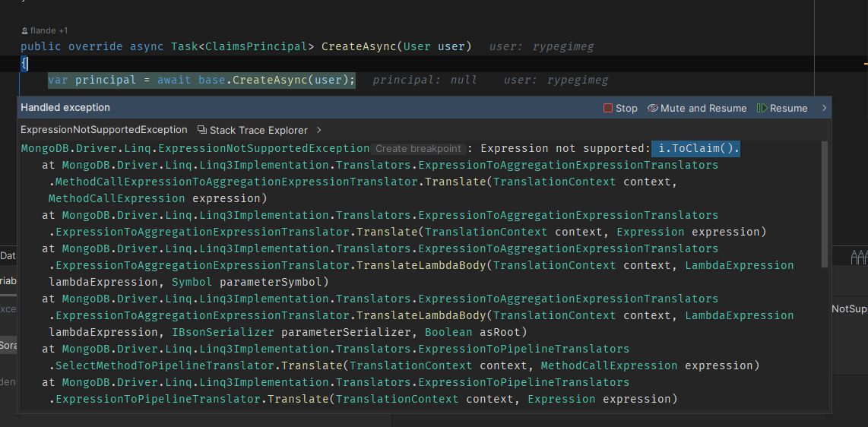
Task: Open the ExpressionNotSupportedException tab
Action: click(103, 130)
